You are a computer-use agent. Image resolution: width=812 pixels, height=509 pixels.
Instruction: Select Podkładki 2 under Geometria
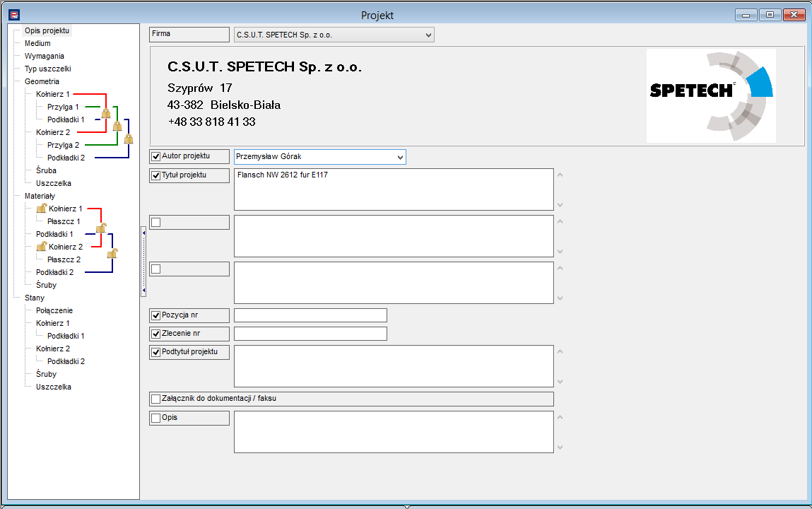coord(66,158)
